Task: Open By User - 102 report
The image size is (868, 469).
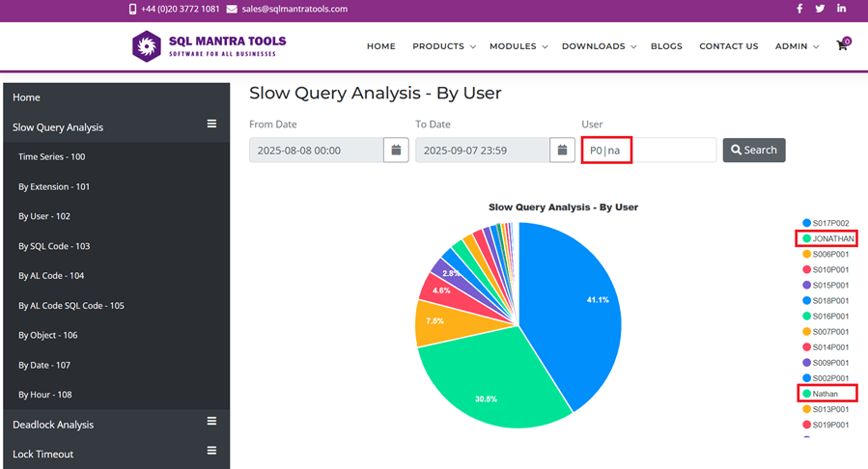Action: pos(44,216)
